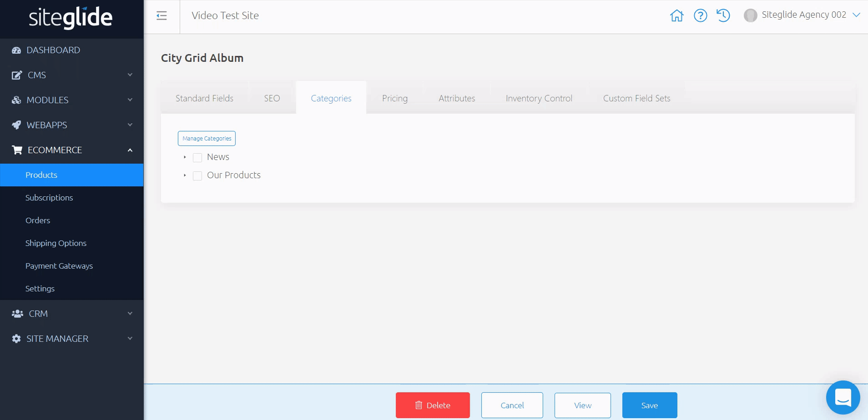Click the history restore icon
This screenshot has height=420, width=868.
pos(723,15)
